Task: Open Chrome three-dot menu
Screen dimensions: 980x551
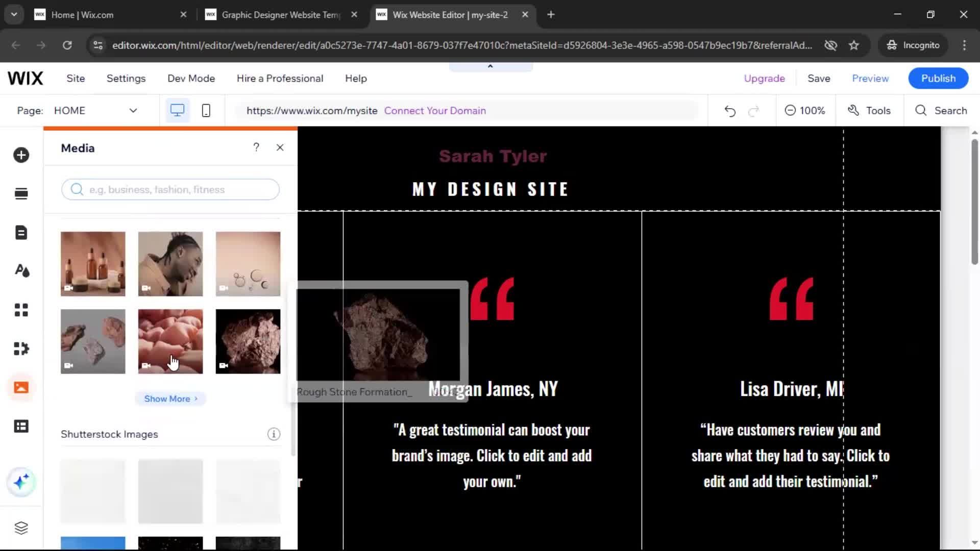Action: coord(964,45)
